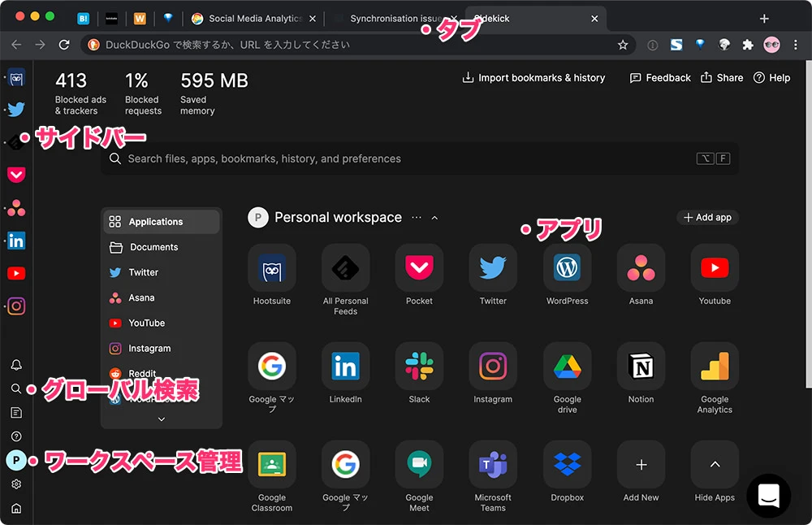Viewport: 812px width, 525px height.
Task: Bookmark page with star icon
Action: [x=623, y=46]
